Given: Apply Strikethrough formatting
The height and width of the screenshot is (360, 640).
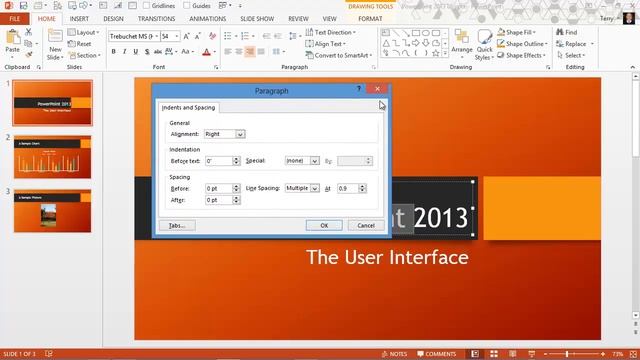Looking at the screenshot, I should [158, 51].
